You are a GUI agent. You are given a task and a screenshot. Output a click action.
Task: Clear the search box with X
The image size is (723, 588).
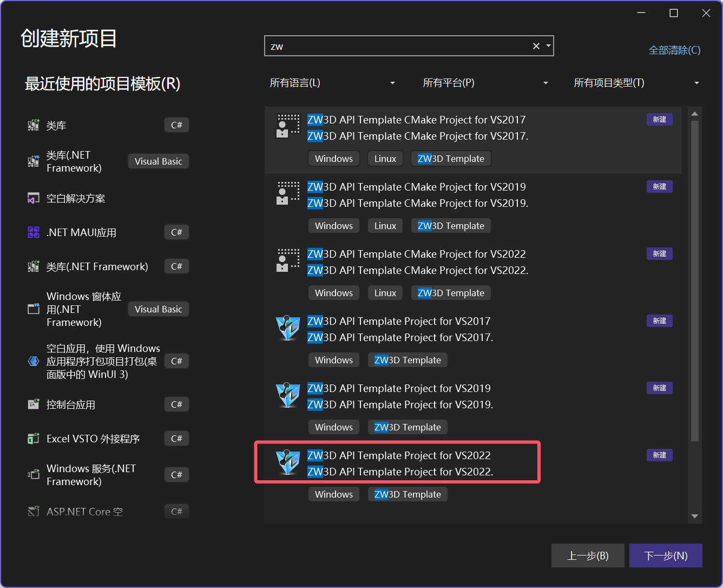tap(536, 46)
